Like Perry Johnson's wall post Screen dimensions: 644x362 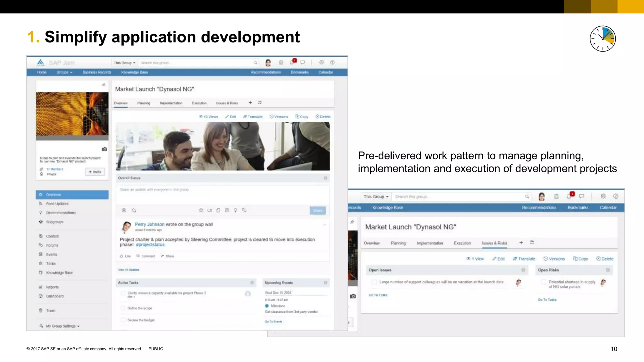(125, 256)
